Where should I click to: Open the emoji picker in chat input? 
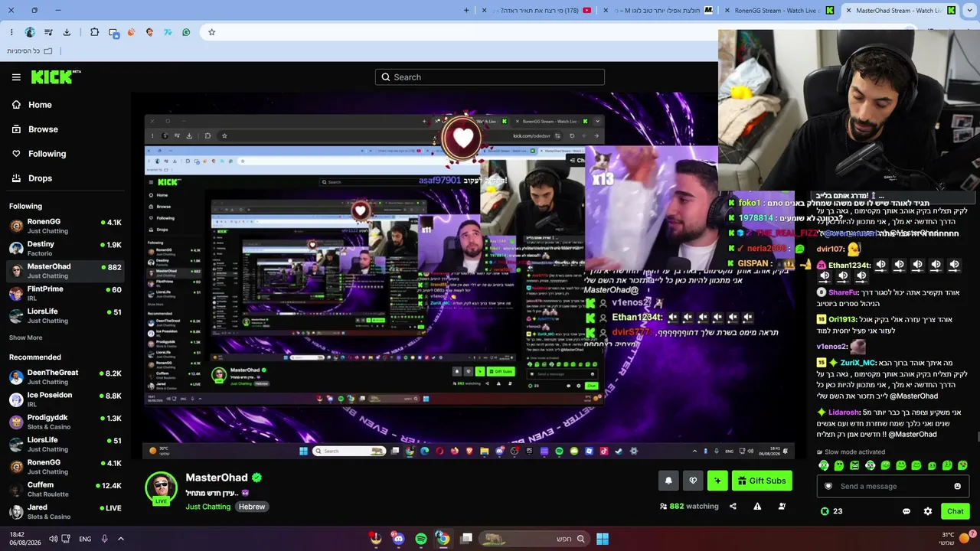point(957,486)
